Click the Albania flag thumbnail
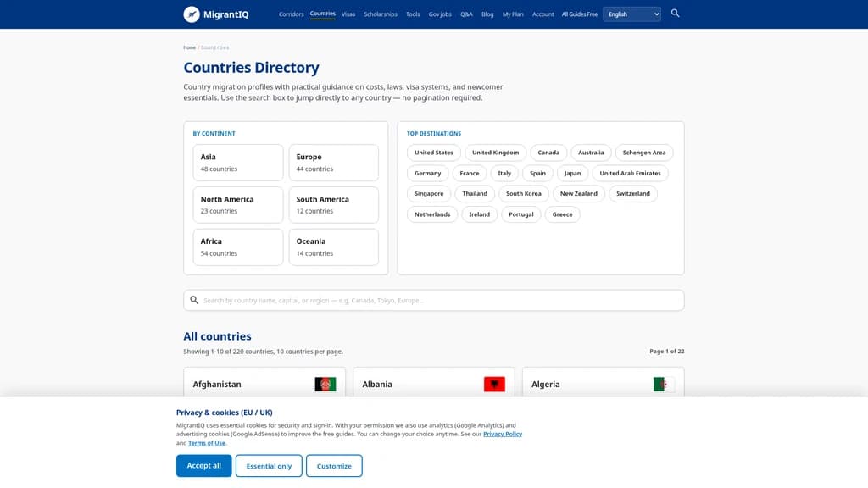 coord(494,384)
